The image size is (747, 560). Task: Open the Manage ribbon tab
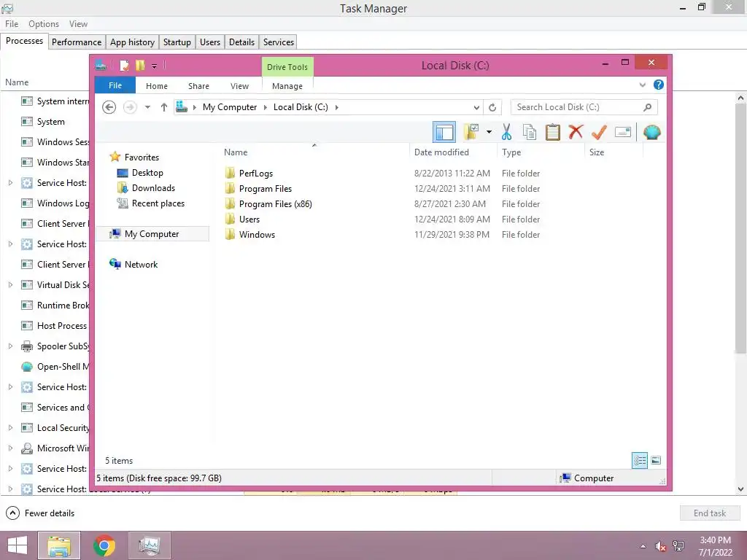pos(287,86)
